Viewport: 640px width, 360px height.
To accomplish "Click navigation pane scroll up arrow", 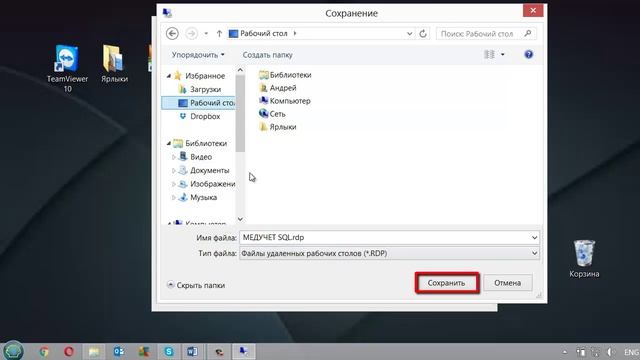I will click(x=240, y=70).
